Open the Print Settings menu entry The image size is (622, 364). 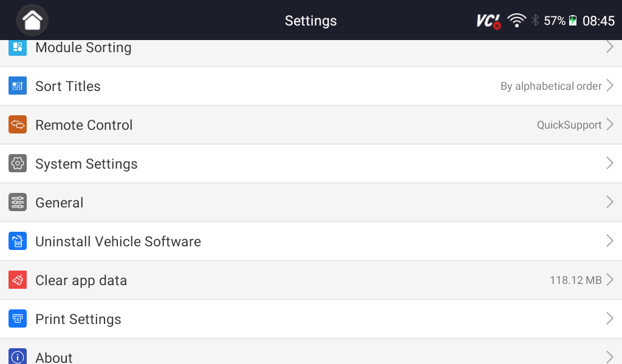click(x=78, y=319)
